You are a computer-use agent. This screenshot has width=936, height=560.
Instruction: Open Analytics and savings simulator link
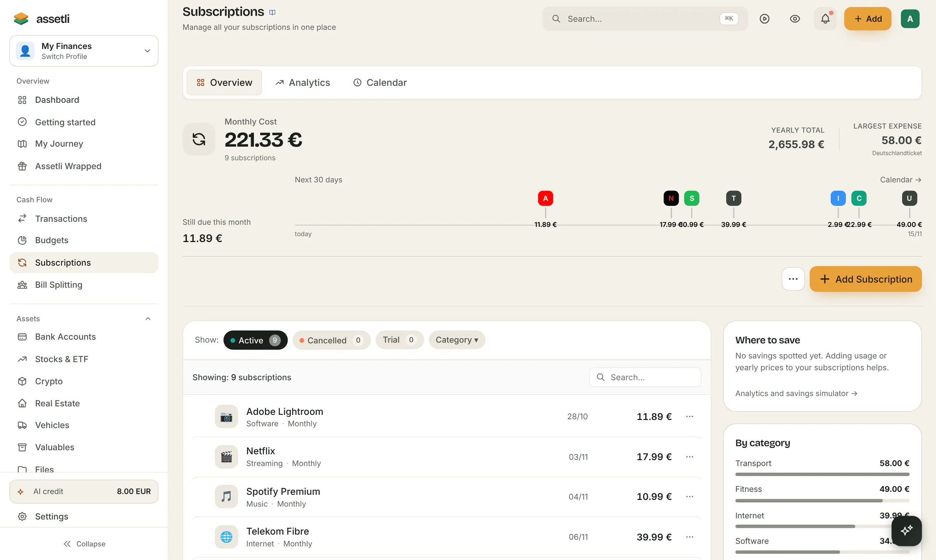(796, 393)
